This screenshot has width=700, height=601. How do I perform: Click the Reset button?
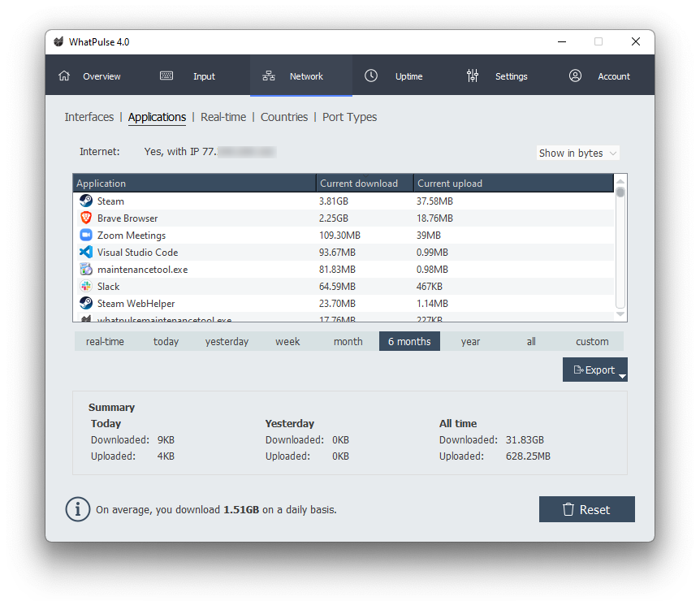click(x=586, y=509)
